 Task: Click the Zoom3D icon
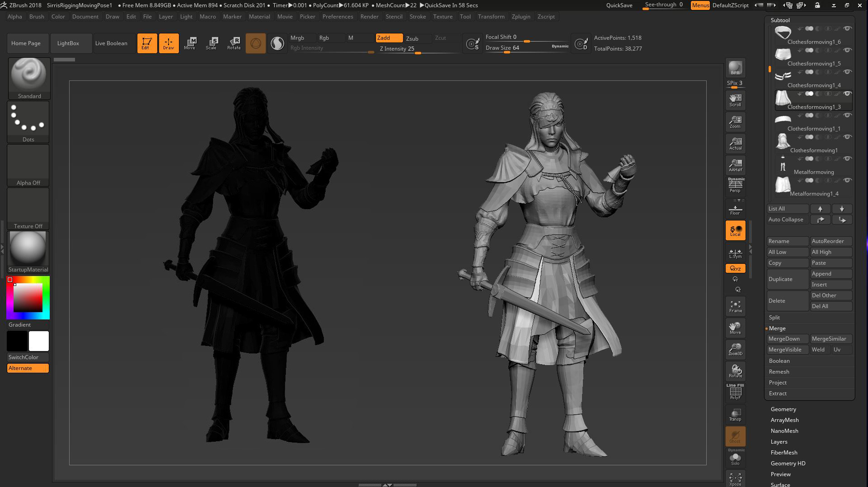735,350
